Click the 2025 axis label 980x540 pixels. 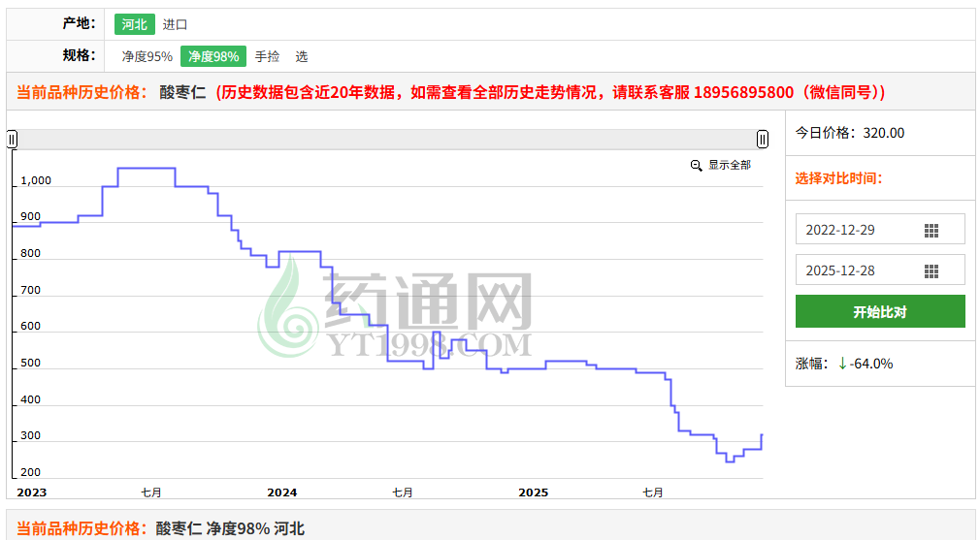click(x=533, y=492)
